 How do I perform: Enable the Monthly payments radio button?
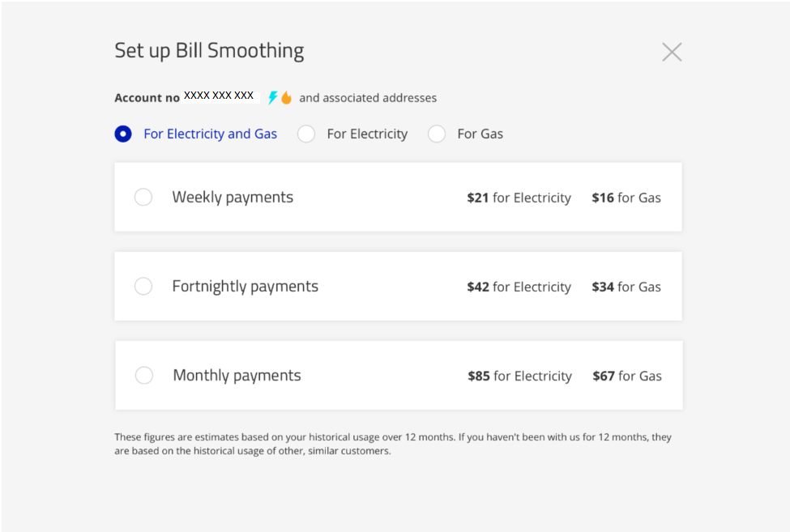[144, 376]
